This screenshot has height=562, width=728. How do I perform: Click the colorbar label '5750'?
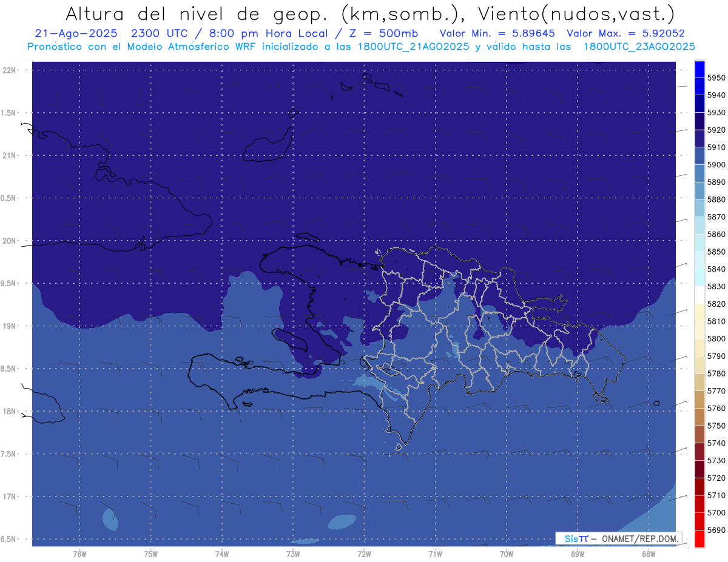pos(715,426)
